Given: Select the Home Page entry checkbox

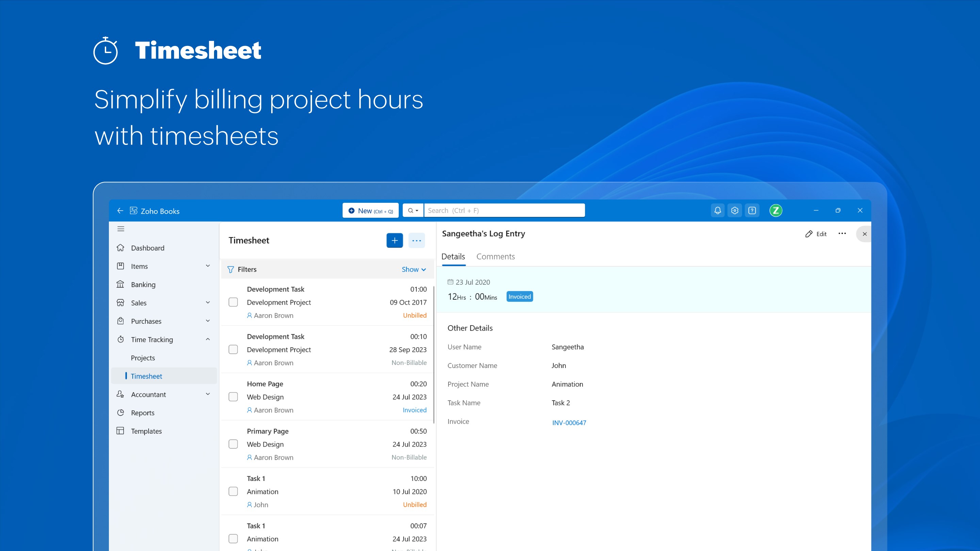Looking at the screenshot, I should click(233, 397).
